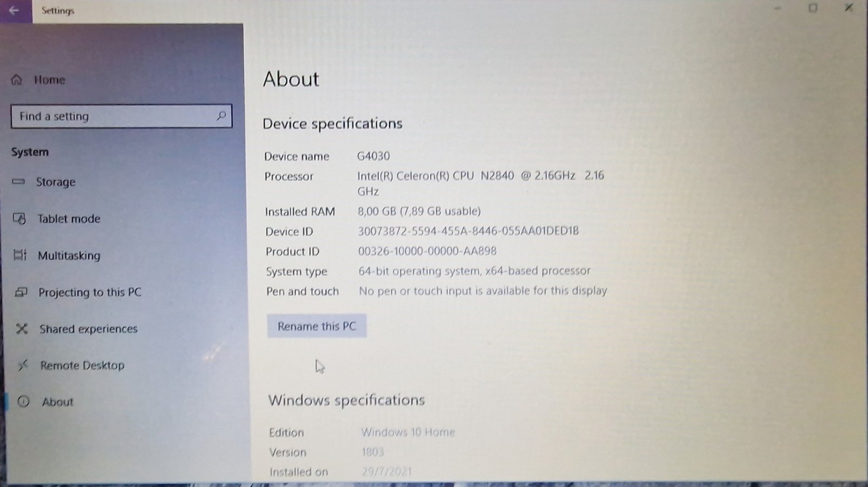This screenshot has width=868, height=487.
Task: Maximize the Settings window
Action: point(813,8)
